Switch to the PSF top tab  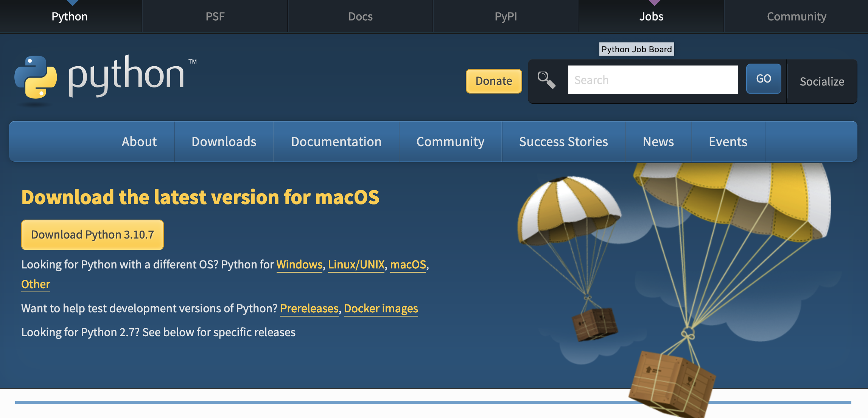click(215, 16)
